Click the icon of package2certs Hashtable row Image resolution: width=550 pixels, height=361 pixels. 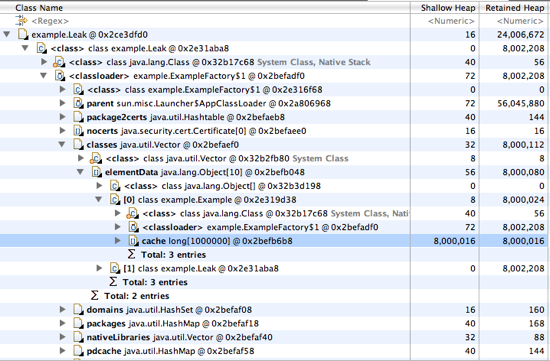78,117
